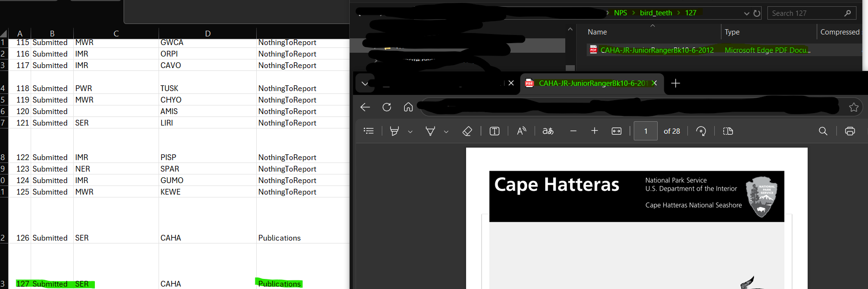Open find in PDF search

point(823,131)
